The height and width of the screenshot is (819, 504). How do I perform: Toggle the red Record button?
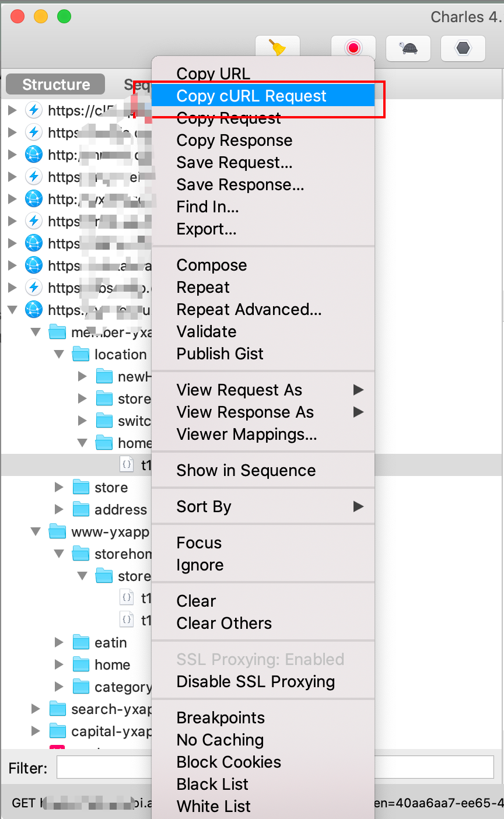pyautogui.click(x=353, y=48)
